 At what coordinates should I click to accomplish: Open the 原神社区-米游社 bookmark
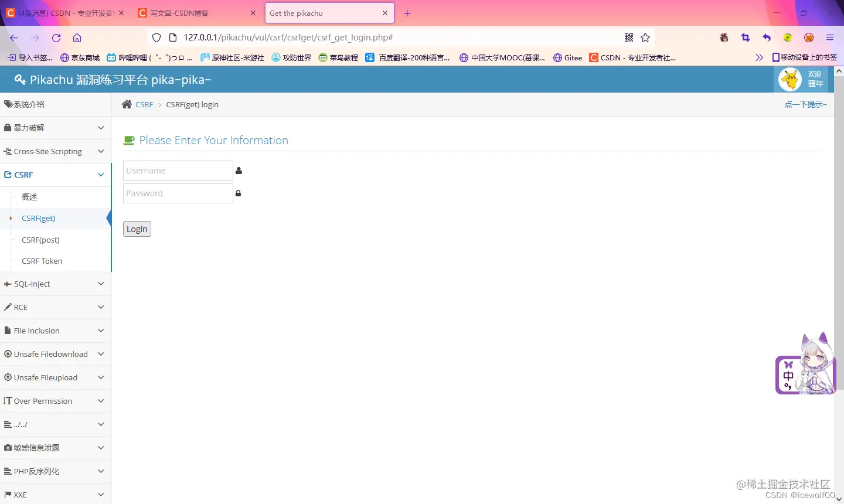click(x=232, y=57)
